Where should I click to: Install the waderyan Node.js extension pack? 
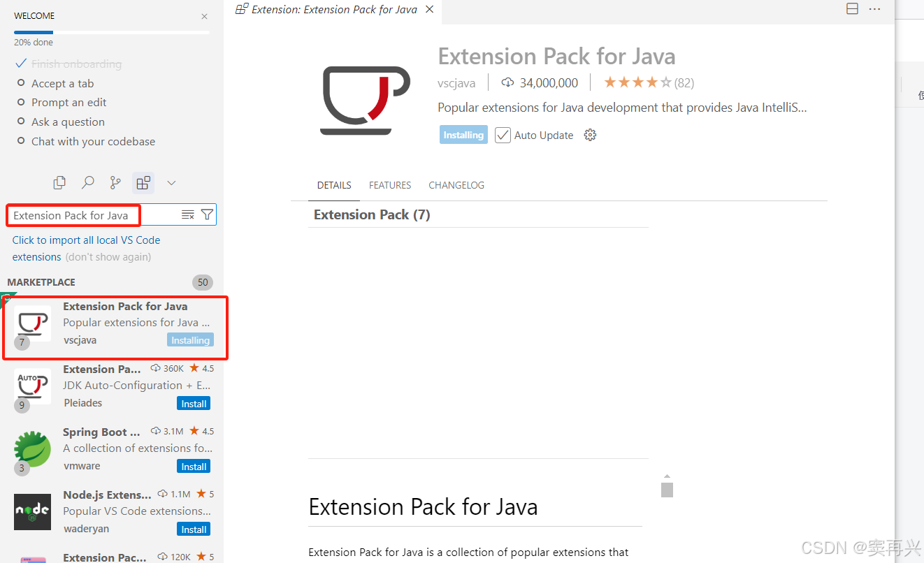pyautogui.click(x=194, y=529)
